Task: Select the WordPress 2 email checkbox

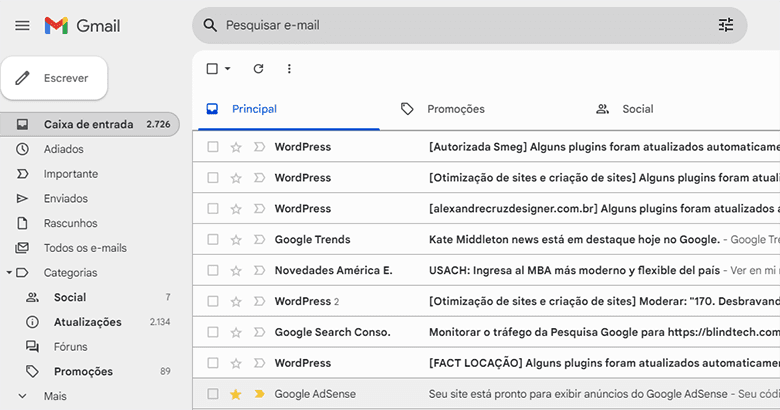Action: pos(213,302)
